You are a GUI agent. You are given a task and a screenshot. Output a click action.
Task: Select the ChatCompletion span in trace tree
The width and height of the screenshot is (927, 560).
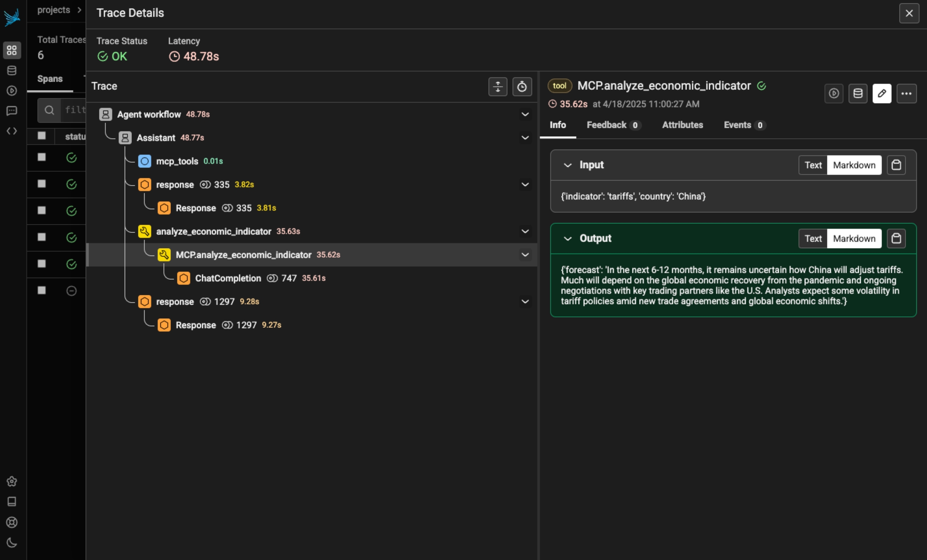[x=228, y=278]
